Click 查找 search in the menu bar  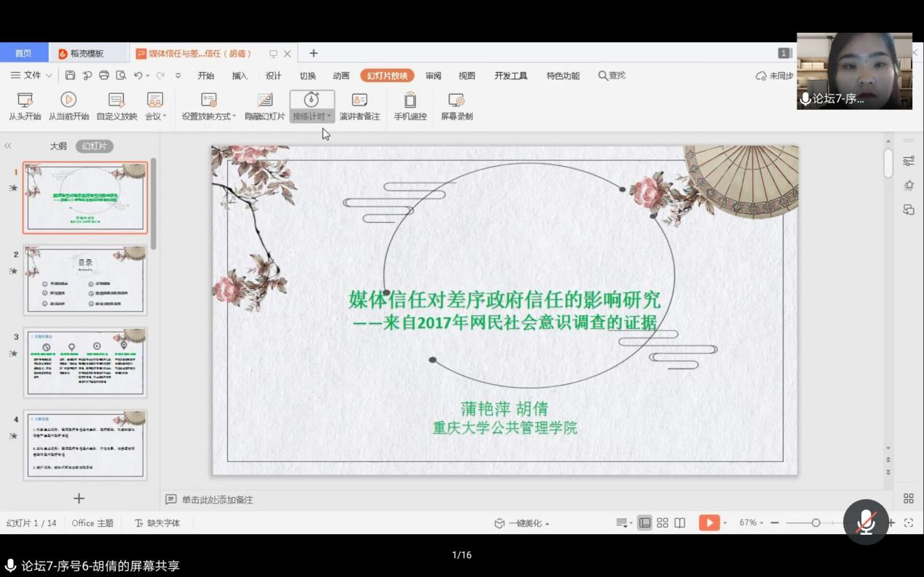click(x=612, y=76)
